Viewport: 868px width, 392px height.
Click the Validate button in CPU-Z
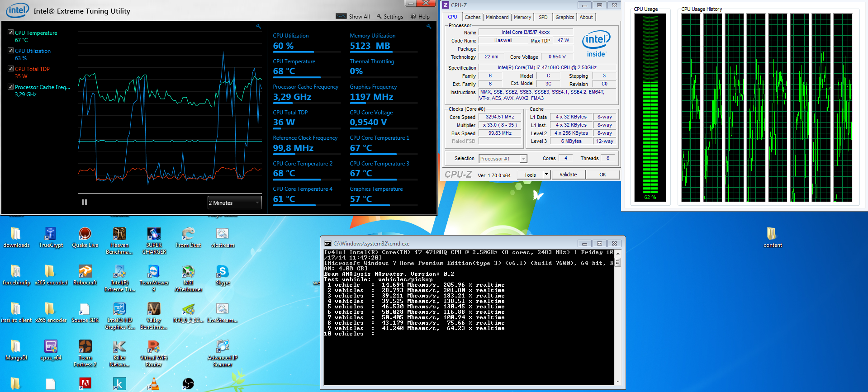pyautogui.click(x=568, y=175)
